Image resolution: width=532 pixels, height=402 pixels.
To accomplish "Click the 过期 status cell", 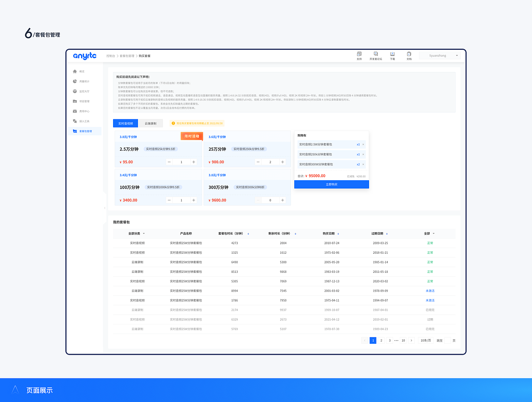I will [x=430, y=320].
